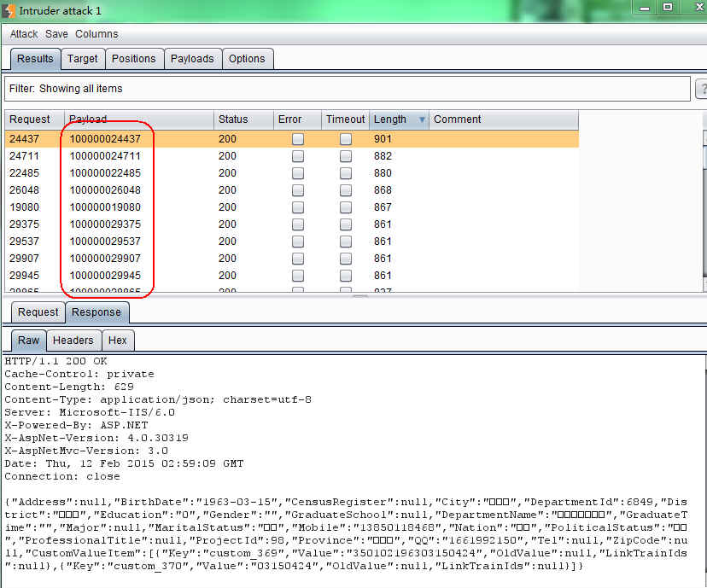Sort by the Payload column header

tap(139, 119)
